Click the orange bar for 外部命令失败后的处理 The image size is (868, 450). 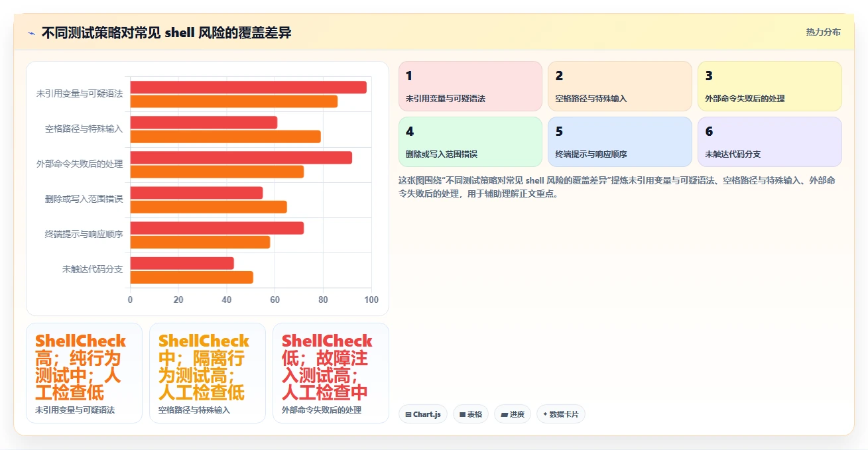tap(217, 172)
